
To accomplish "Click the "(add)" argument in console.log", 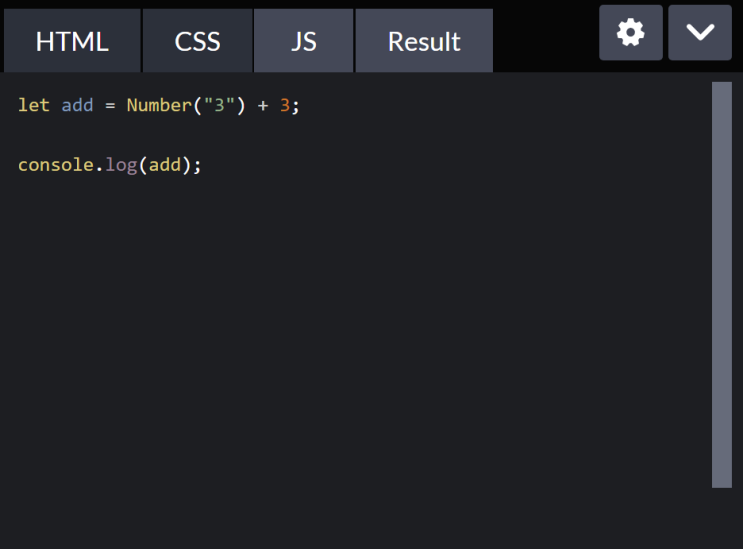I will (165, 165).
